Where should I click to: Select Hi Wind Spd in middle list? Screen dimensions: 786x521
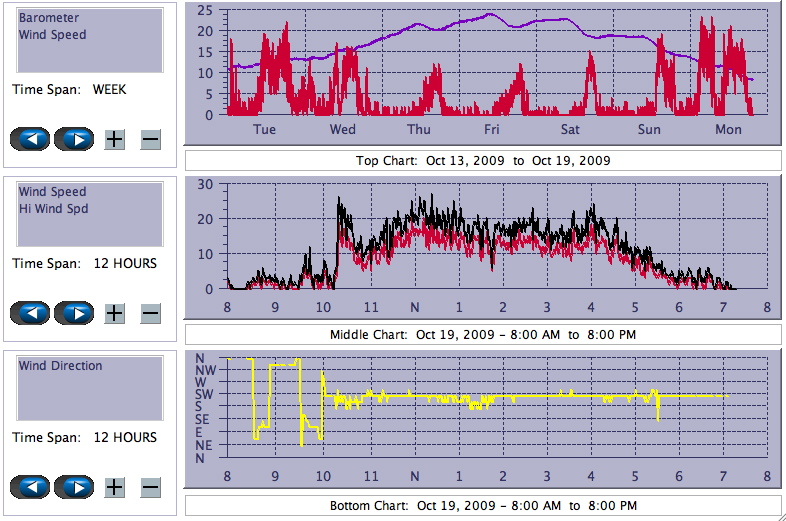(52, 208)
